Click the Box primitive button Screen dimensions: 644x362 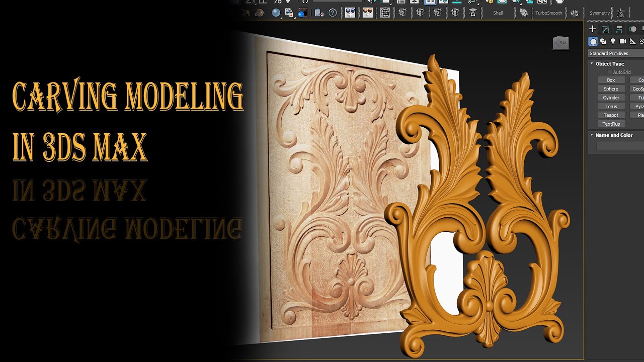611,80
